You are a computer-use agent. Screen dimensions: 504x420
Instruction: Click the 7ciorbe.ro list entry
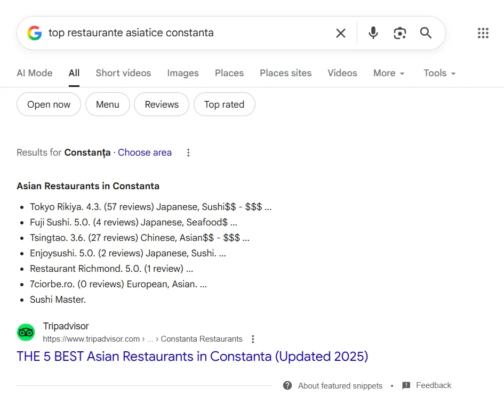tap(118, 284)
